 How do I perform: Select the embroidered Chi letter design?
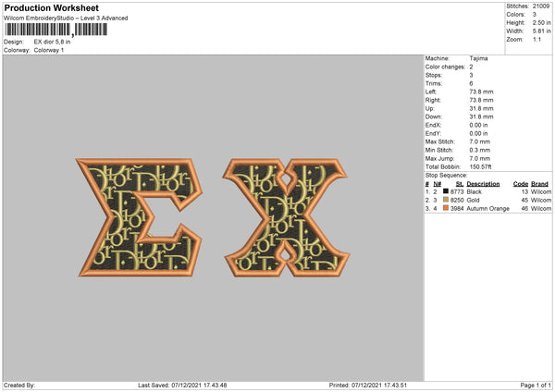pos(287,217)
